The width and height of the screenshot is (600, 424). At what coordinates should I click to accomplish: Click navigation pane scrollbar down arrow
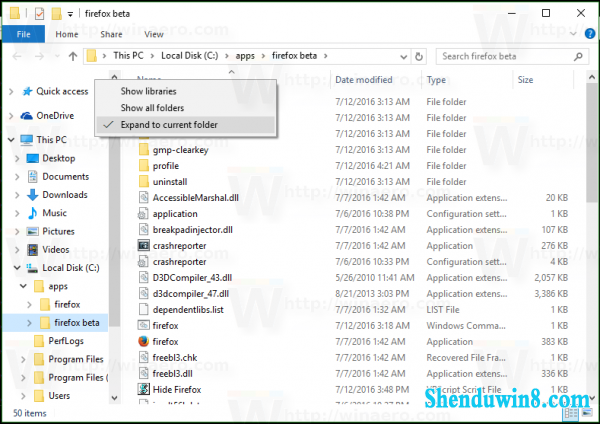(114, 398)
